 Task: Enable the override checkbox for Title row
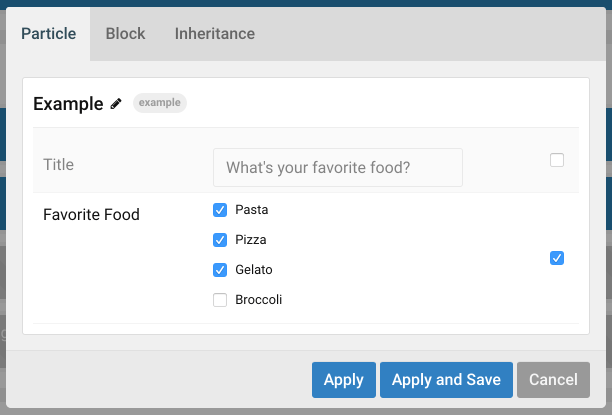[x=557, y=160]
